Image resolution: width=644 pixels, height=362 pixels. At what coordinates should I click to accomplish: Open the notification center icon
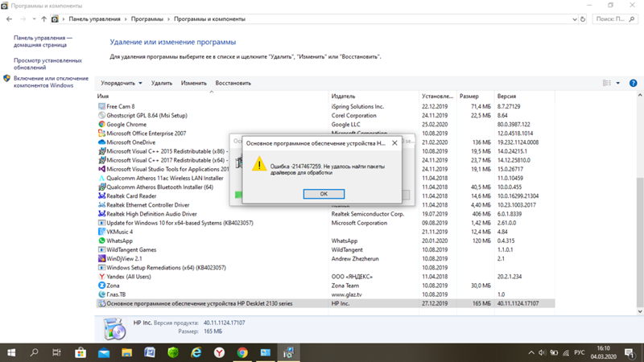[x=630, y=352]
